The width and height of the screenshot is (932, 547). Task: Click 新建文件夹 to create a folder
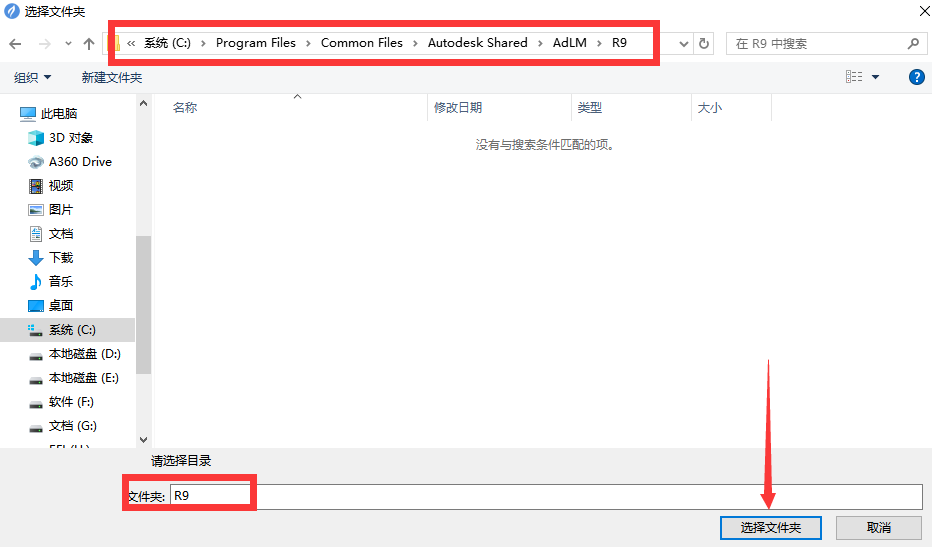coord(112,77)
